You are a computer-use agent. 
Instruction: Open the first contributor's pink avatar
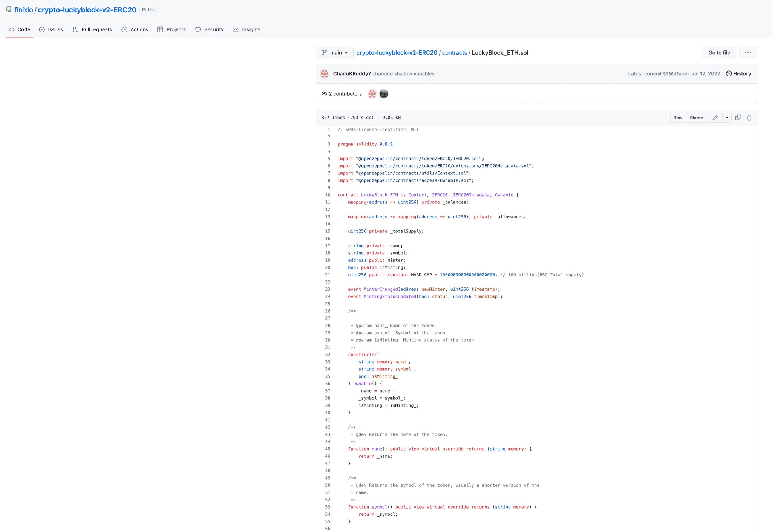pos(372,94)
